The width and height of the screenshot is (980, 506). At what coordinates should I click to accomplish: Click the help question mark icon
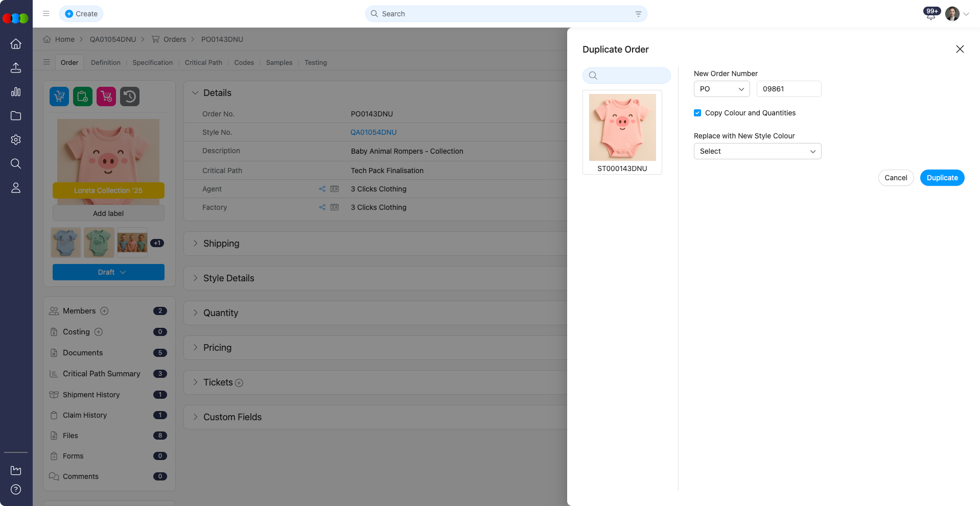16,489
